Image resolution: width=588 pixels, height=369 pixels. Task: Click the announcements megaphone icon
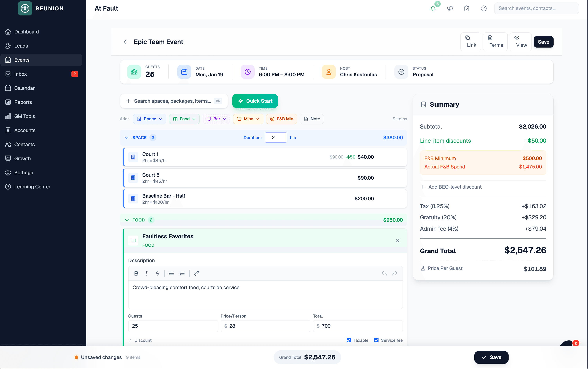click(x=450, y=8)
